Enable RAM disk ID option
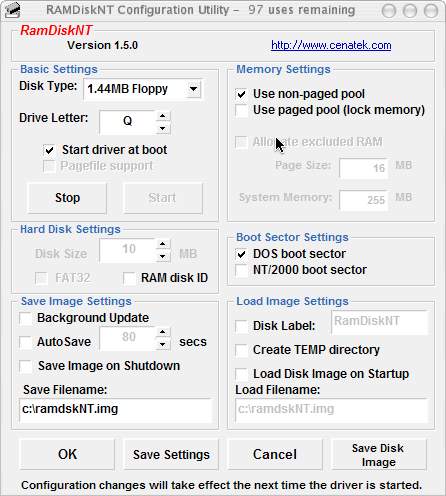The image size is (446, 496). [129, 278]
